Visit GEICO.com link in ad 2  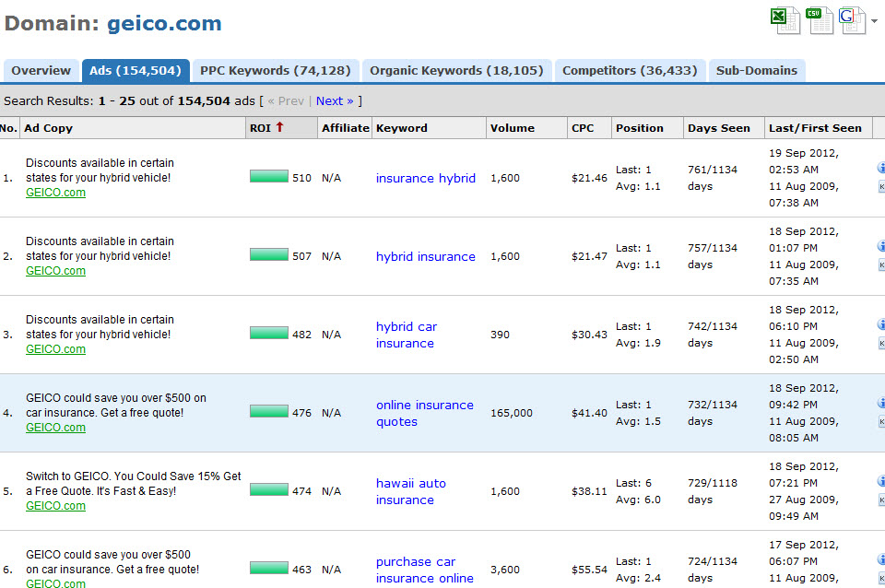click(56, 271)
